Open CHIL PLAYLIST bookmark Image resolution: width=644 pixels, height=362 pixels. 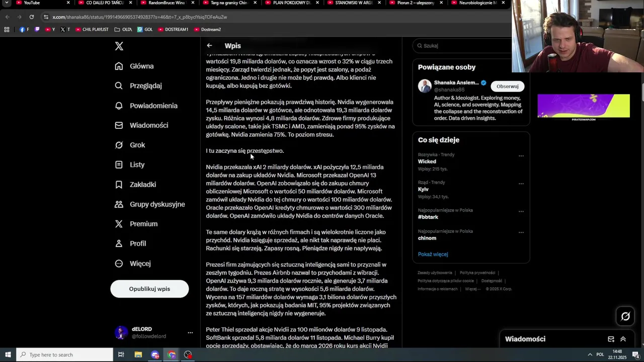[92, 30]
